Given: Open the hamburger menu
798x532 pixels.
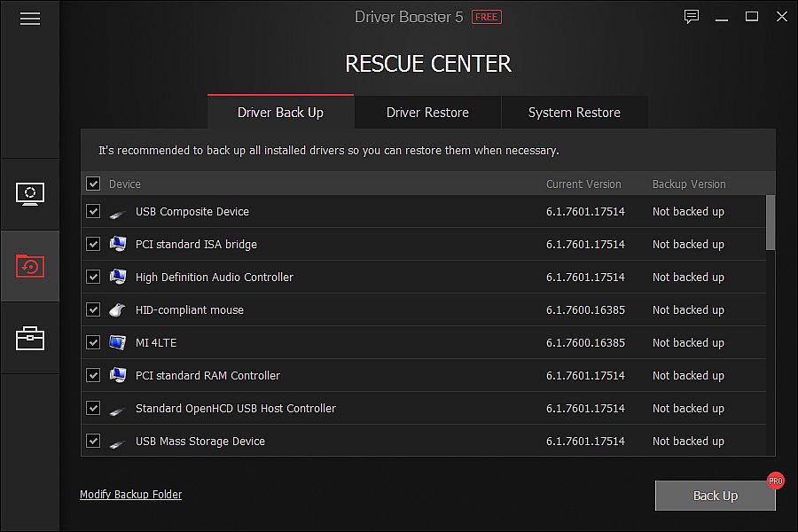Looking at the screenshot, I should tap(30, 19).
